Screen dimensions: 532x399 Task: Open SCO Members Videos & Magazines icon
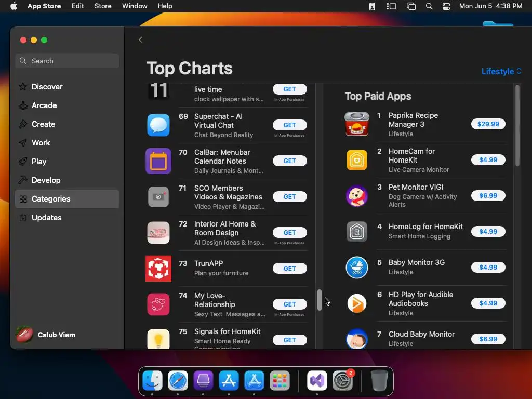pyautogui.click(x=158, y=197)
